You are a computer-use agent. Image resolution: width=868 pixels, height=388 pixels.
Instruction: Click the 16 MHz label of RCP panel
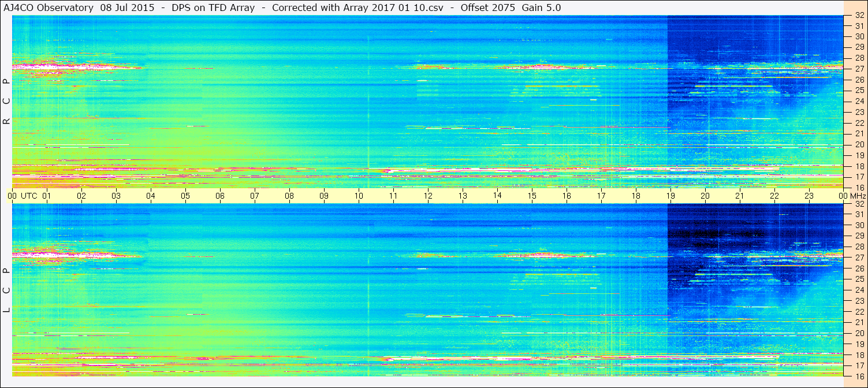pos(859,188)
